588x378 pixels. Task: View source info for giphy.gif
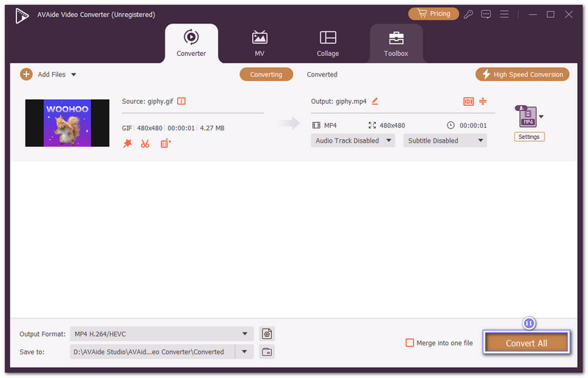pyautogui.click(x=182, y=101)
